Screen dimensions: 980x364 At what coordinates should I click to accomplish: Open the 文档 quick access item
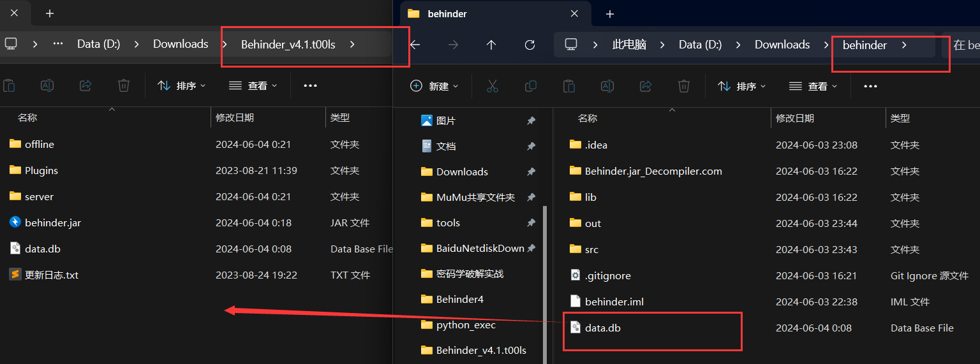[x=439, y=146]
